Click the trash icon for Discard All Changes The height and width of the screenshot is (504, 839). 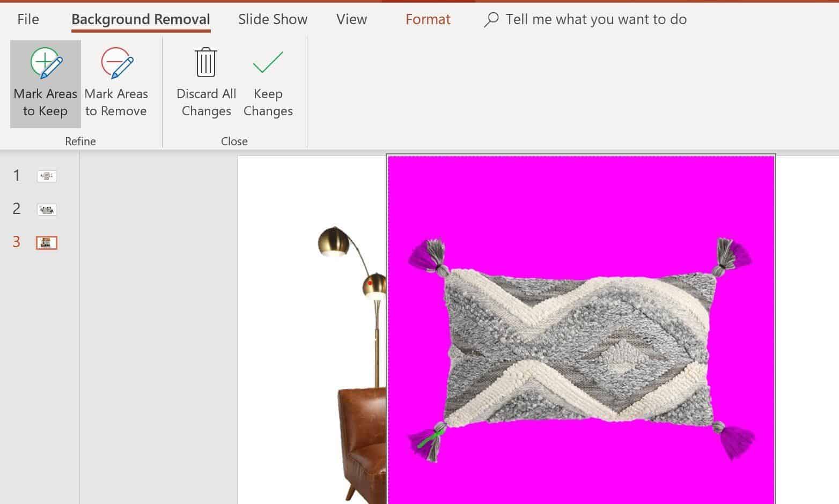(x=206, y=63)
